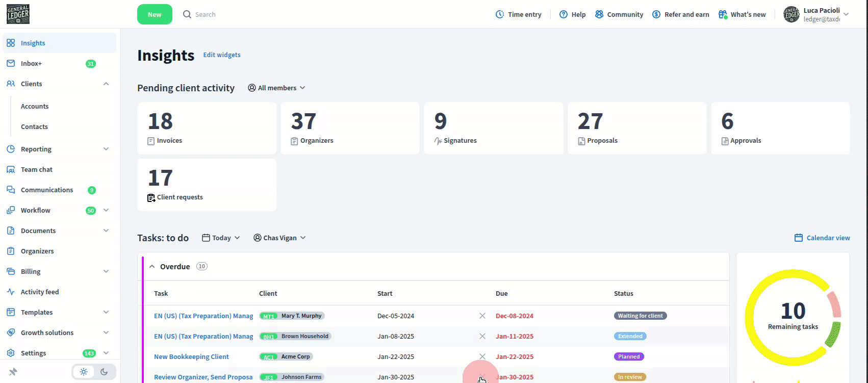Click the Inbox+ envelope icon
Image resolution: width=868 pixels, height=383 pixels.
pyautogui.click(x=11, y=63)
